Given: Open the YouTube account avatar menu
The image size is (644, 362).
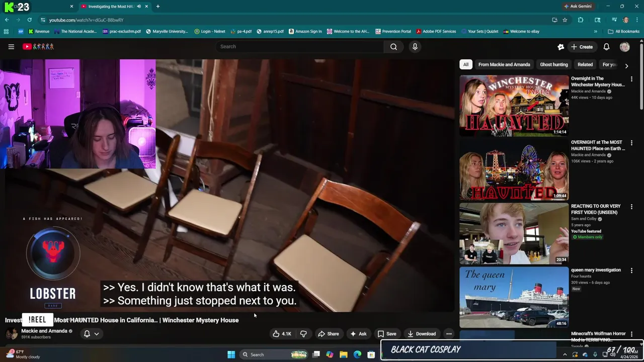Looking at the screenshot, I should click(x=624, y=47).
